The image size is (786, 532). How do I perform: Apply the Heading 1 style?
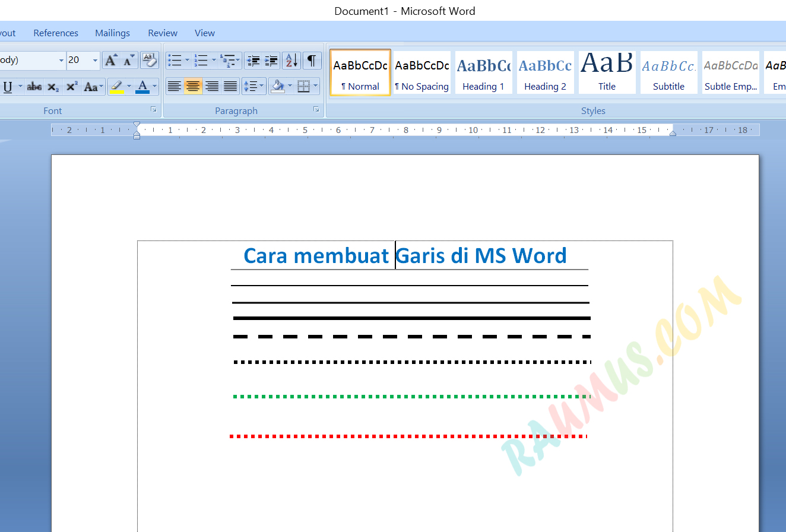(483, 72)
